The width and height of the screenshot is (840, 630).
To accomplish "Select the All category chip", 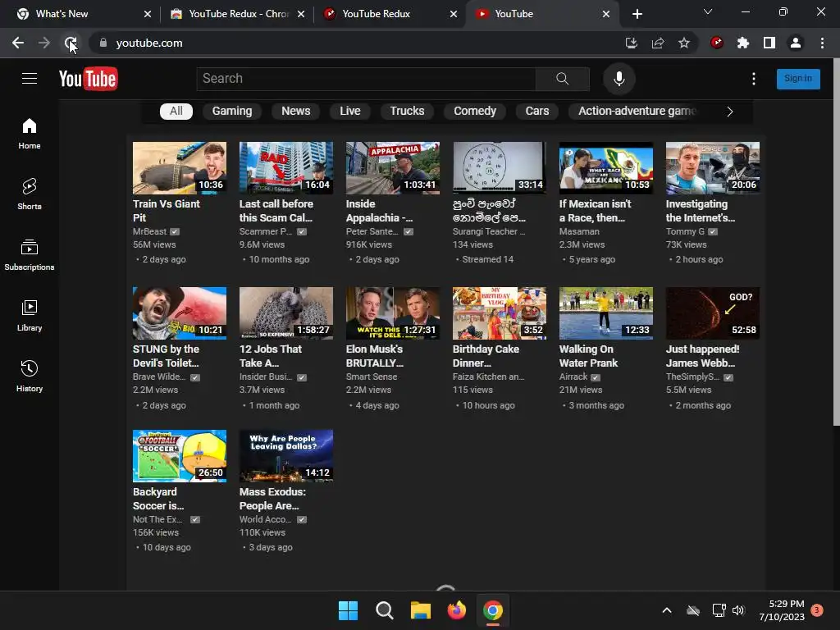I will [x=176, y=111].
